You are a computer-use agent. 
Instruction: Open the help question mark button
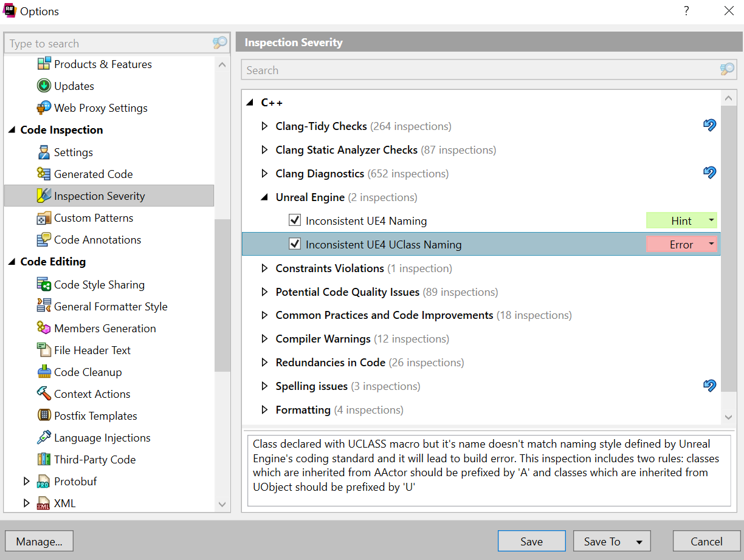[x=686, y=11]
